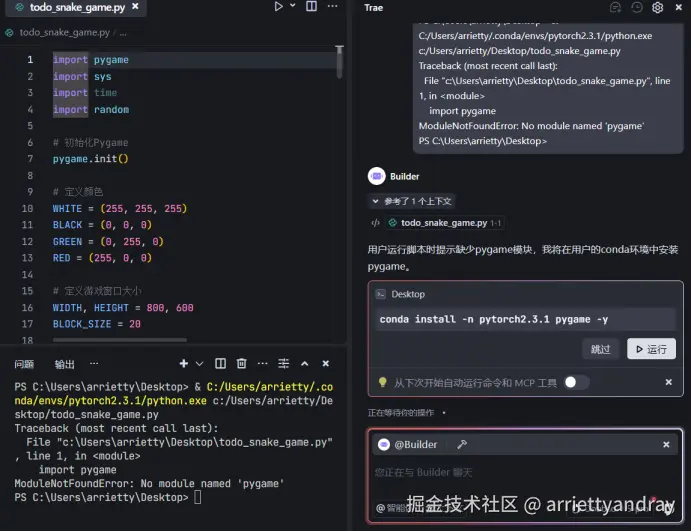Open chat history clock icon

[x=636, y=8]
